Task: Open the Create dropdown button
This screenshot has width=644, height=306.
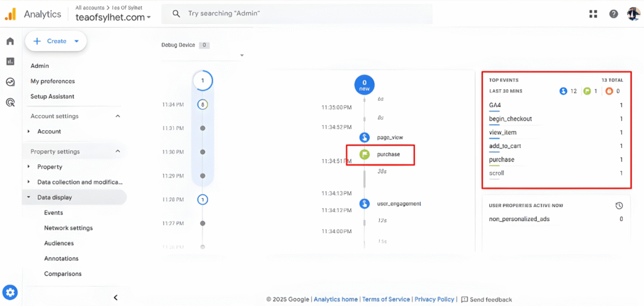Action: tap(56, 41)
